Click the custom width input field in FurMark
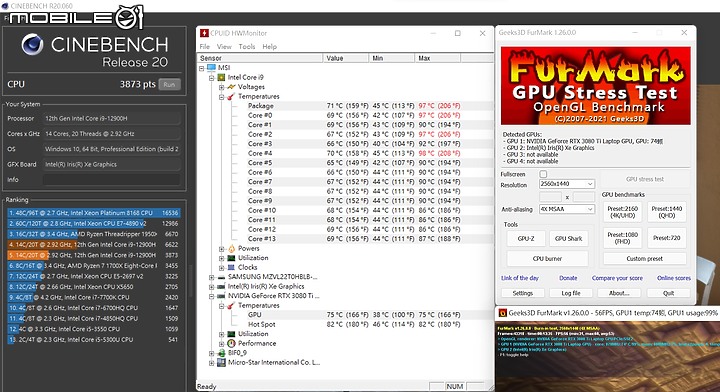This screenshot has height=392, width=720. [550, 197]
